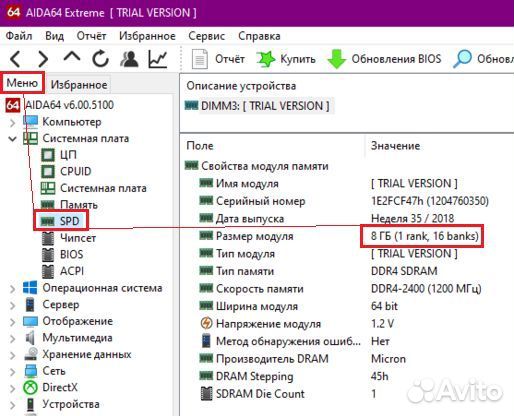
Task: Click the Память memory module icon
Action: coord(47,204)
